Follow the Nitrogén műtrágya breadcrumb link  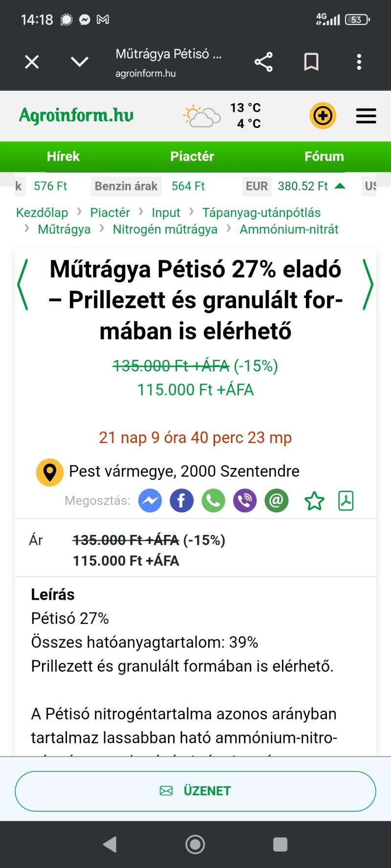165,229
